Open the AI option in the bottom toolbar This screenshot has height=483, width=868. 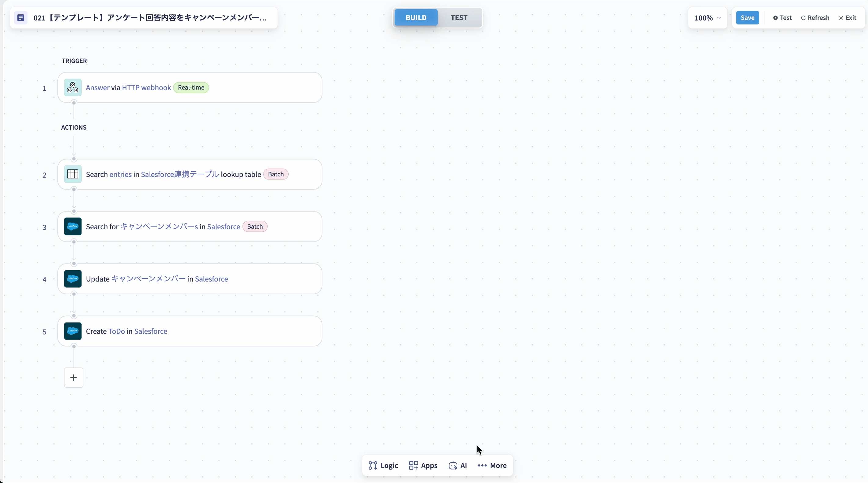pyautogui.click(x=458, y=466)
